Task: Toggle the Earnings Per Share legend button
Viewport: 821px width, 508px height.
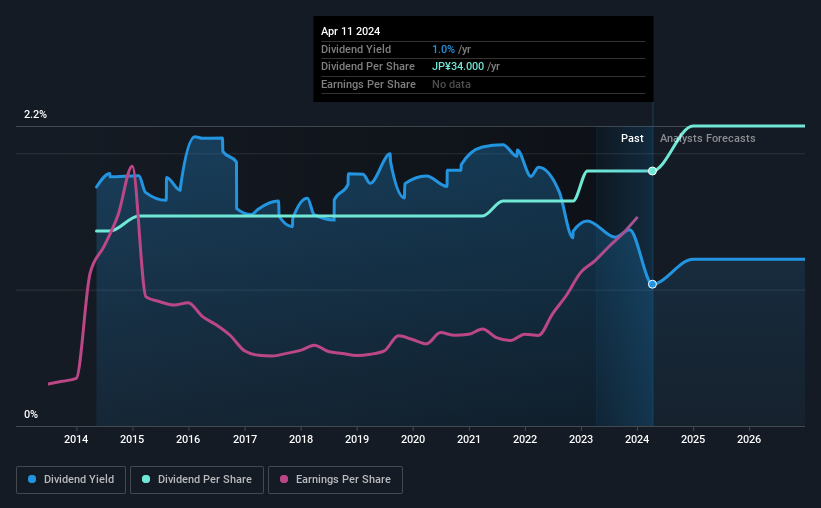Action: [335, 480]
